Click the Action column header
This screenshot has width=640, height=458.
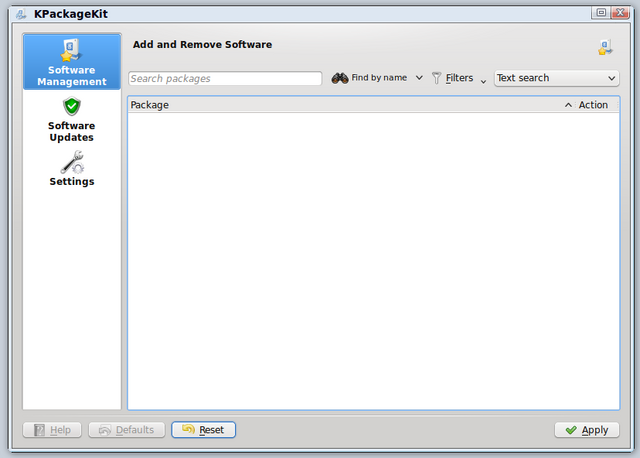[593, 105]
